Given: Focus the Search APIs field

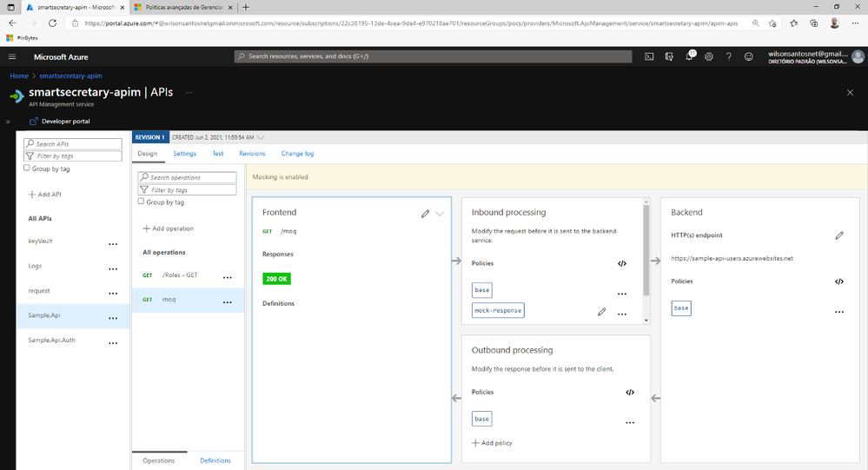Looking at the screenshot, I should [x=72, y=144].
